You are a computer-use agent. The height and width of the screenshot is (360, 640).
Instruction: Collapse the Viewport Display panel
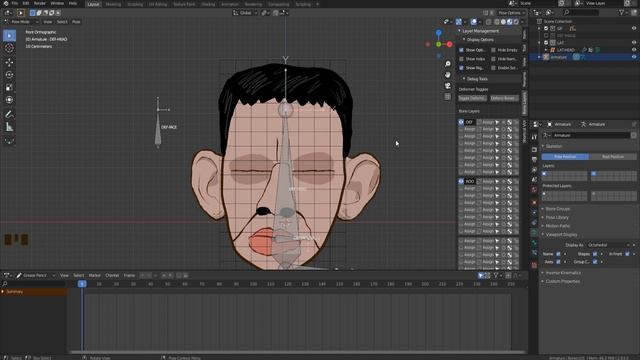pyautogui.click(x=561, y=235)
